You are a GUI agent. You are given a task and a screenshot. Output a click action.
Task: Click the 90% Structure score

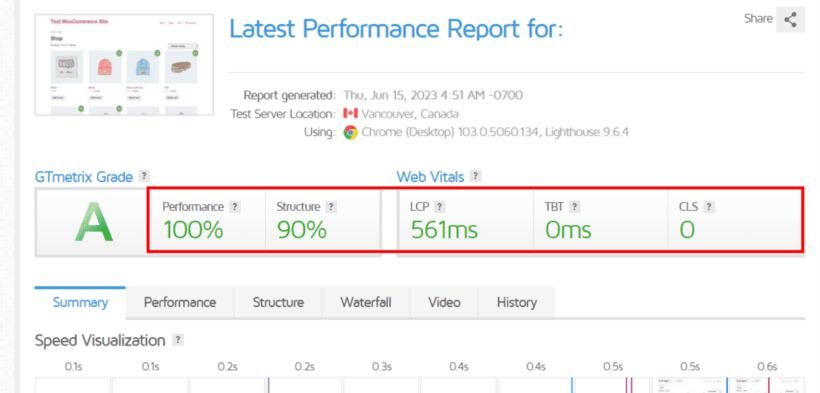coord(302,230)
